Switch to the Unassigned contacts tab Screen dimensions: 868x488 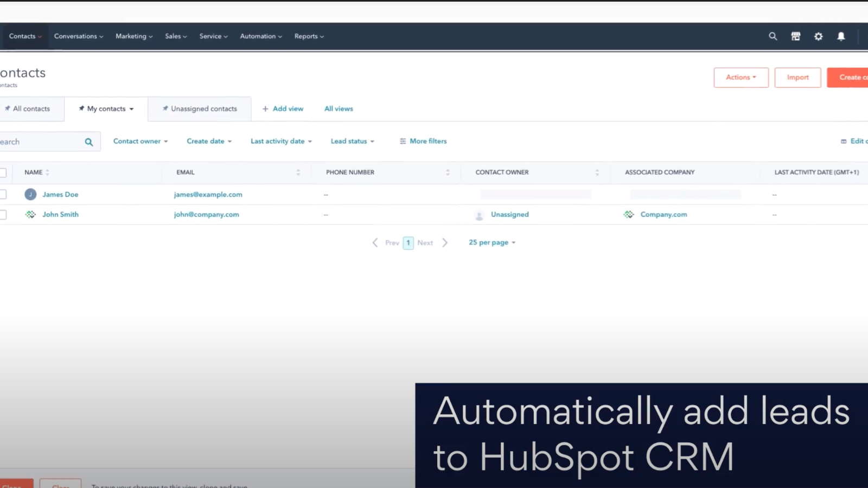203,108
